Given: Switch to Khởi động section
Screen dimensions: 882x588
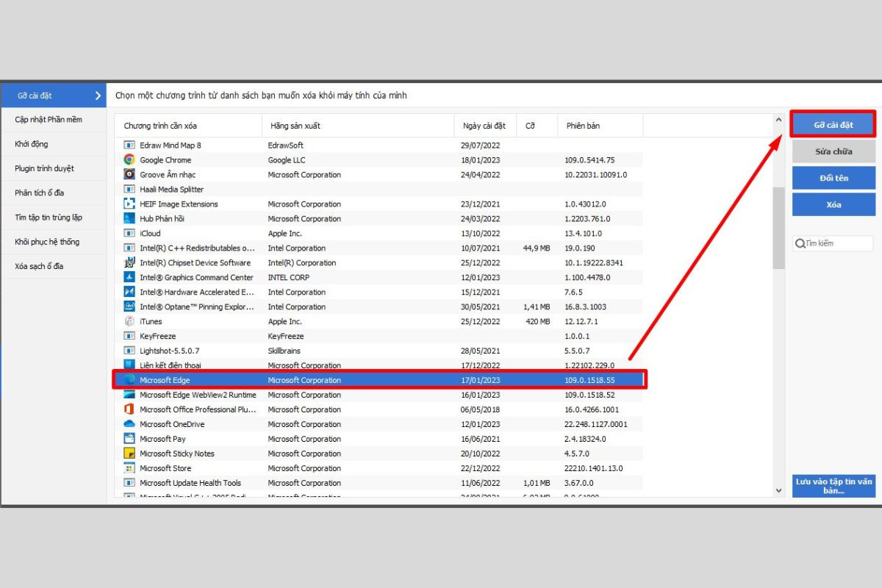Looking at the screenshot, I should click(x=54, y=144).
